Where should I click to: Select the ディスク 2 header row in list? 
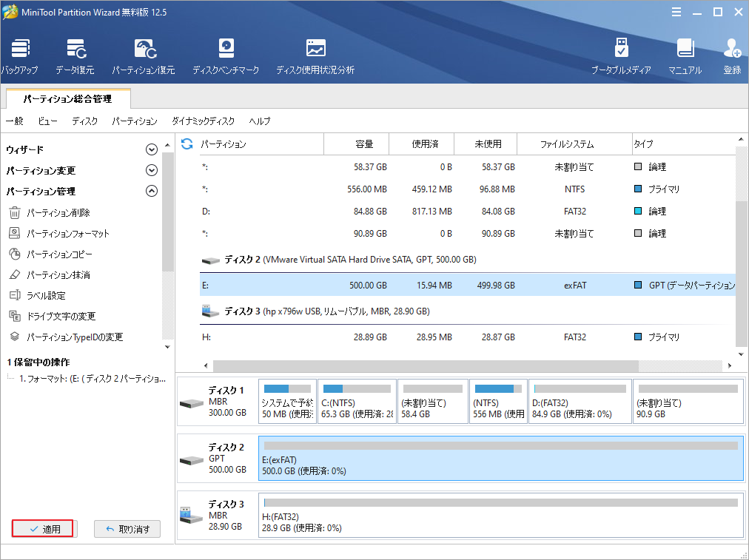coord(468,260)
